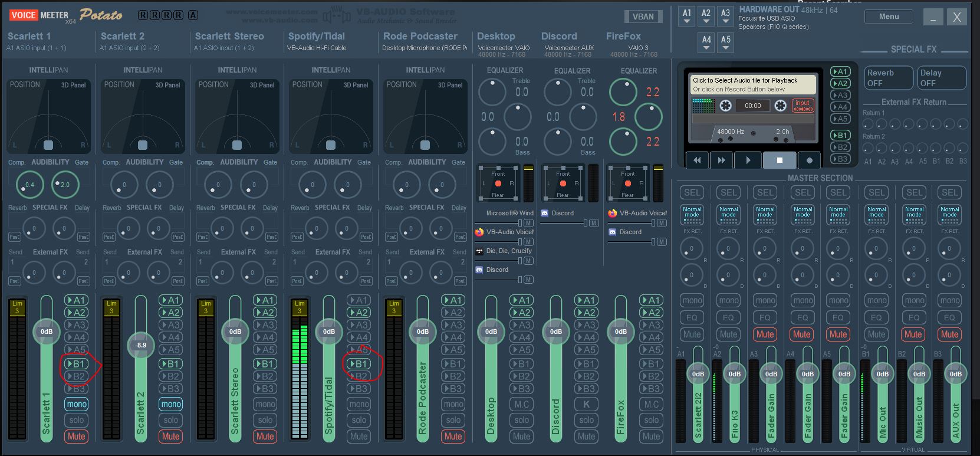Click the Intellipan position pad for Spotify/Tidal
Screen dimensions: 980x456
(331, 116)
